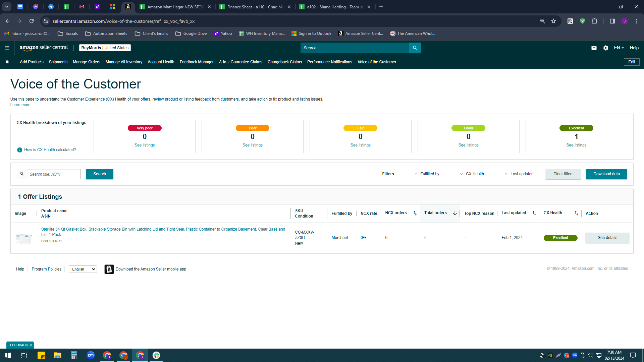Go to Manage Orders

tap(87, 62)
